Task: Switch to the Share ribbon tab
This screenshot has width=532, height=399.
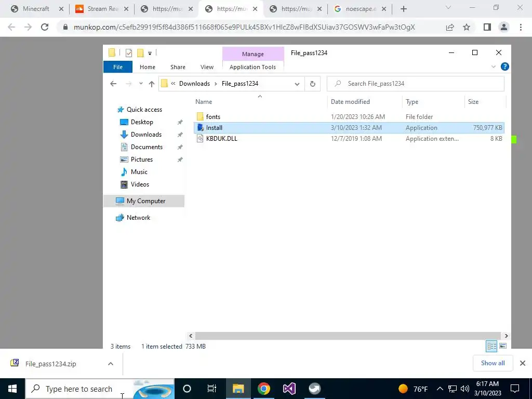Action: (178, 67)
